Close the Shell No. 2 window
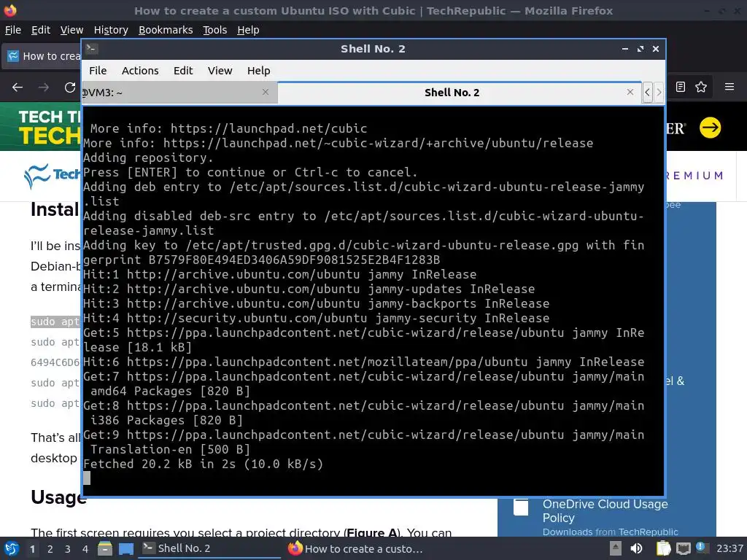The width and height of the screenshot is (747, 560). [656, 49]
